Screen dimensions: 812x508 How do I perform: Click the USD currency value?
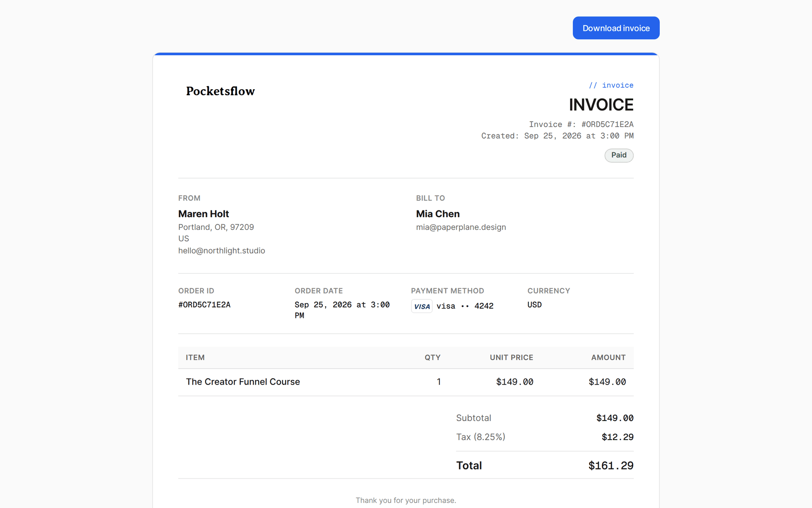(534, 305)
